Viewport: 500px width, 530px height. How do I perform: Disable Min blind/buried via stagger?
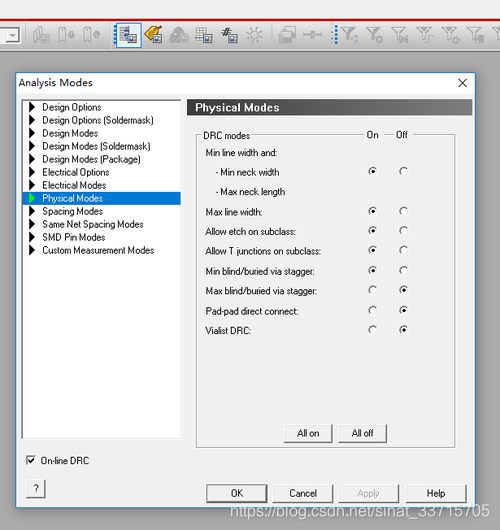[x=403, y=270]
